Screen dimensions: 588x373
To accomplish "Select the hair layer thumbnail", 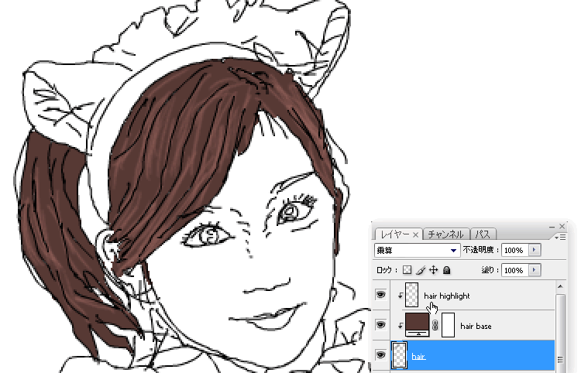I will point(400,355).
